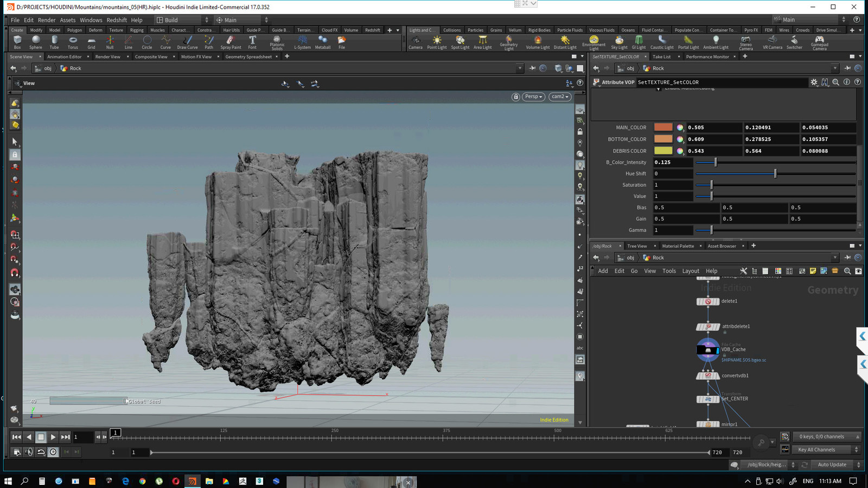Add a Point Light from shelf

[x=437, y=42]
